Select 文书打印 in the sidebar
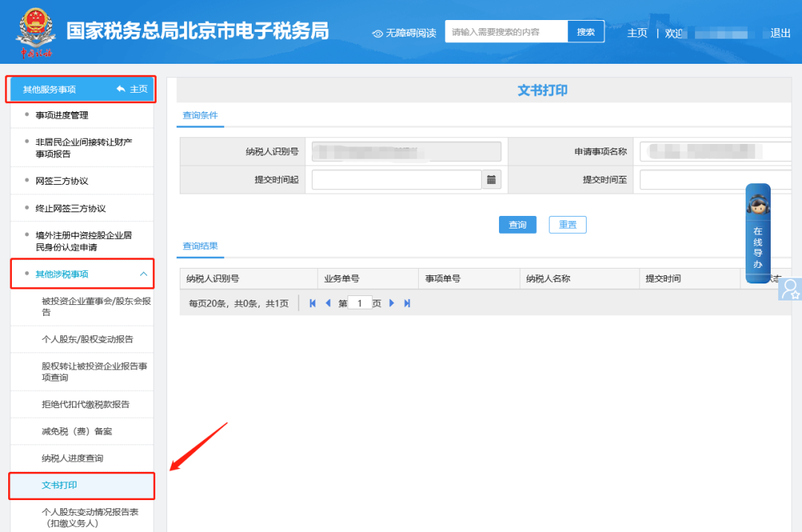802x532 pixels. [x=59, y=485]
